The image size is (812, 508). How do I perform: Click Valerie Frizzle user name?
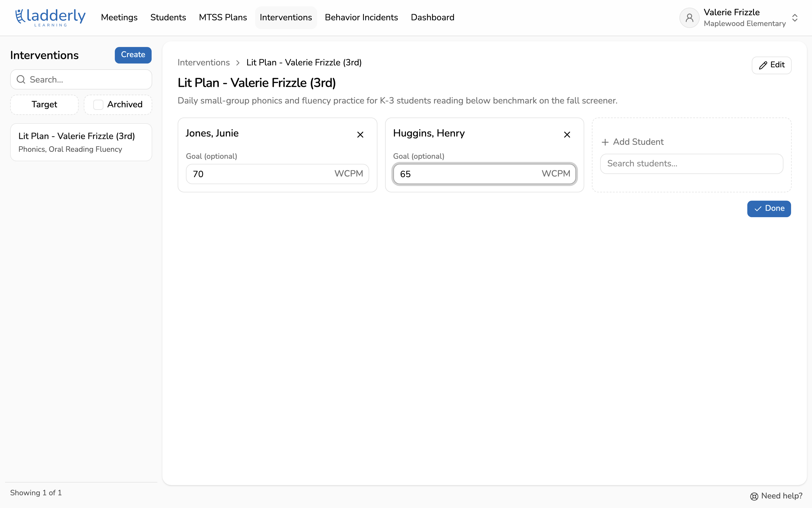731,12
